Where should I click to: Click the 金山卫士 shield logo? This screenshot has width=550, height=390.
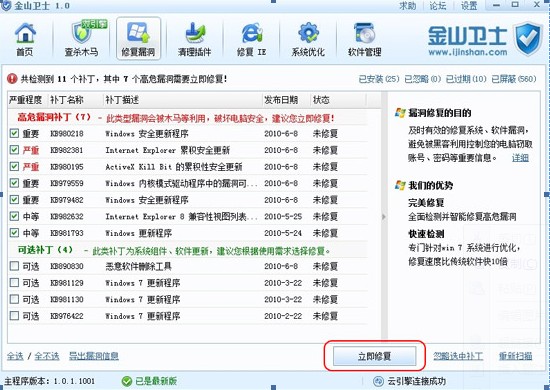click(528, 38)
